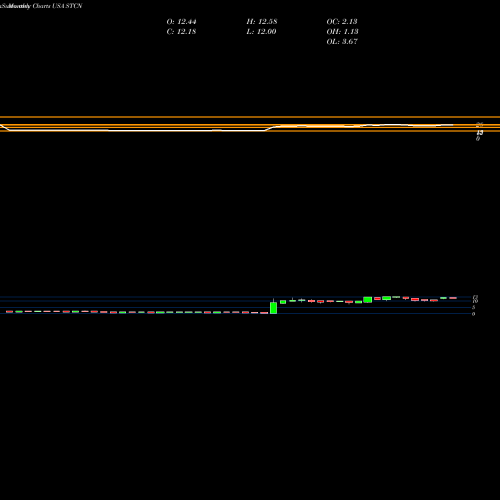The height and width of the screenshot is (500, 500).
Task: Select the tallest green candlestick
Action: [x=273, y=306]
